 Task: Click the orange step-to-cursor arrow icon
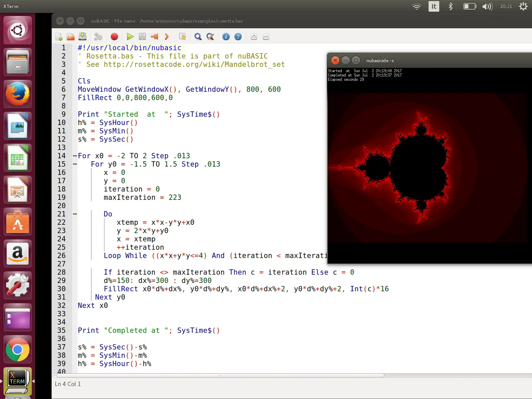pos(154,37)
